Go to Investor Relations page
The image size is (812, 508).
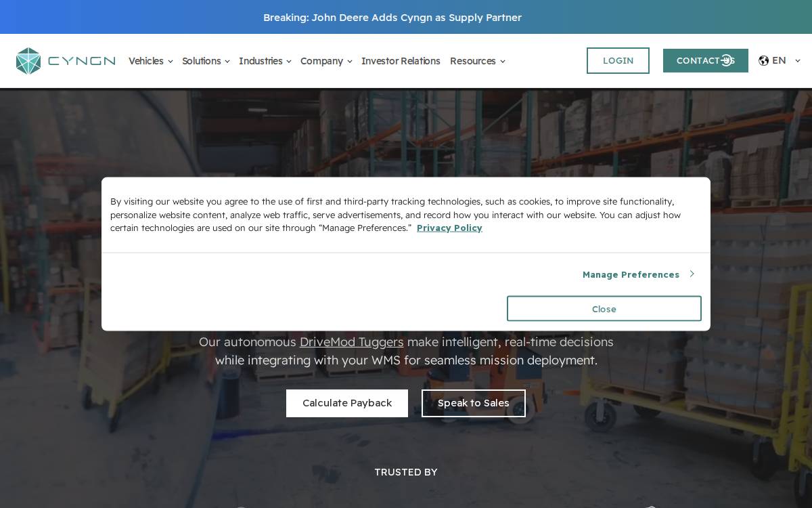(401, 61)
